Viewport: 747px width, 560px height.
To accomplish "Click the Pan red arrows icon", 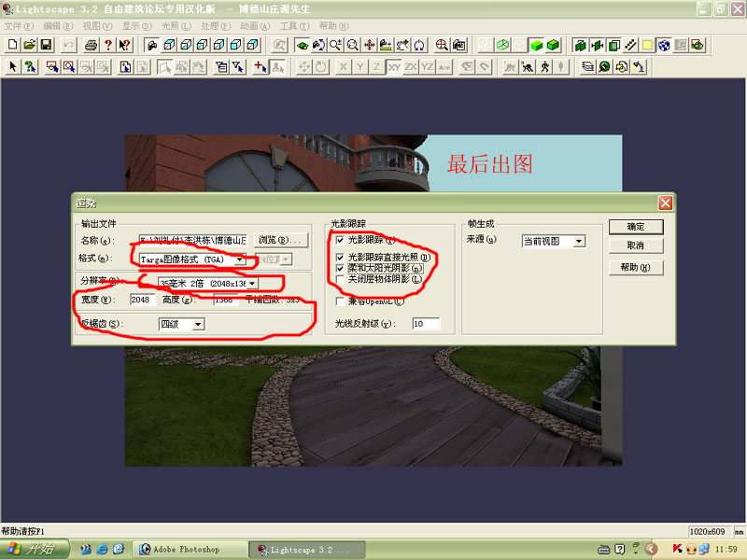I will [369, 45].
